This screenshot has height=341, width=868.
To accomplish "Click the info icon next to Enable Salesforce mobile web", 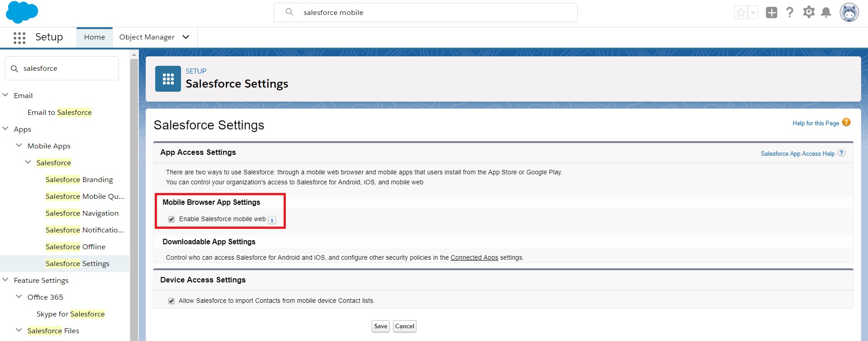I will (x=272, y=220).
